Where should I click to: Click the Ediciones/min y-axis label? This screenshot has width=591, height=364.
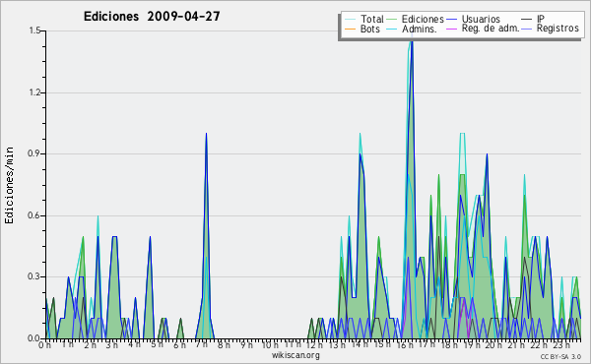coord(9,185)
